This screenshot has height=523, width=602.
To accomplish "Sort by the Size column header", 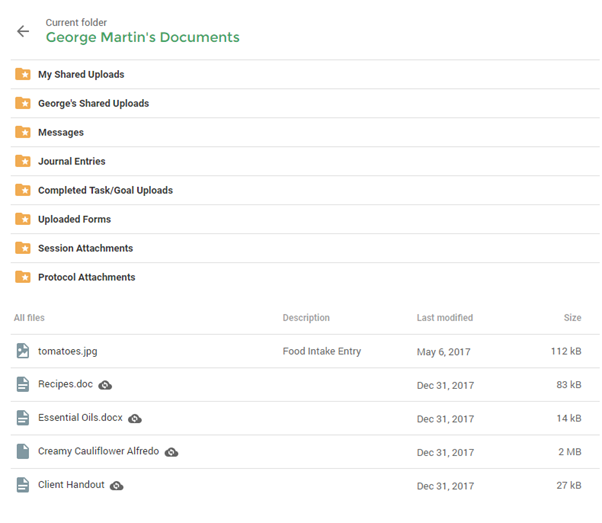I will pos(572,318).
